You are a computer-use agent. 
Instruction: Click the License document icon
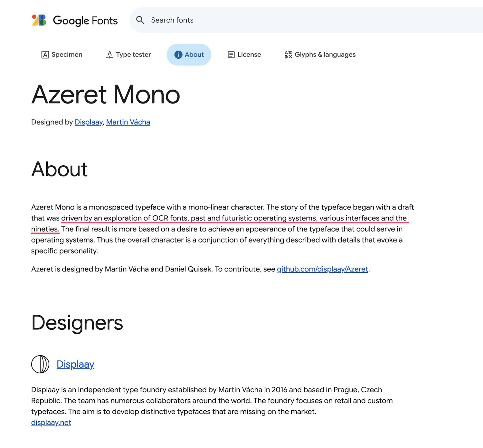click(x=231, y=54)
